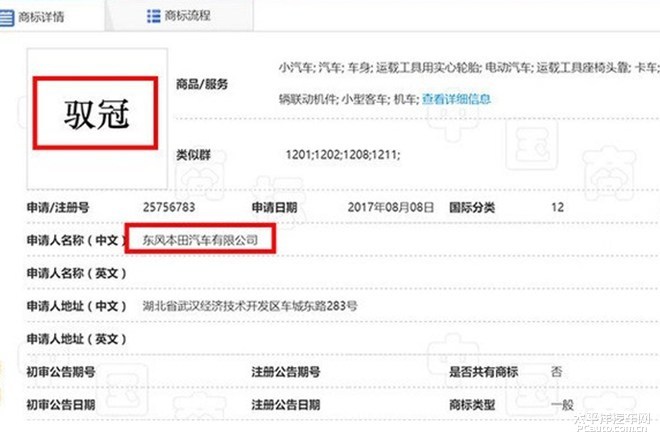
Task: Click the 商标类型 label
Action: point(472,405)
